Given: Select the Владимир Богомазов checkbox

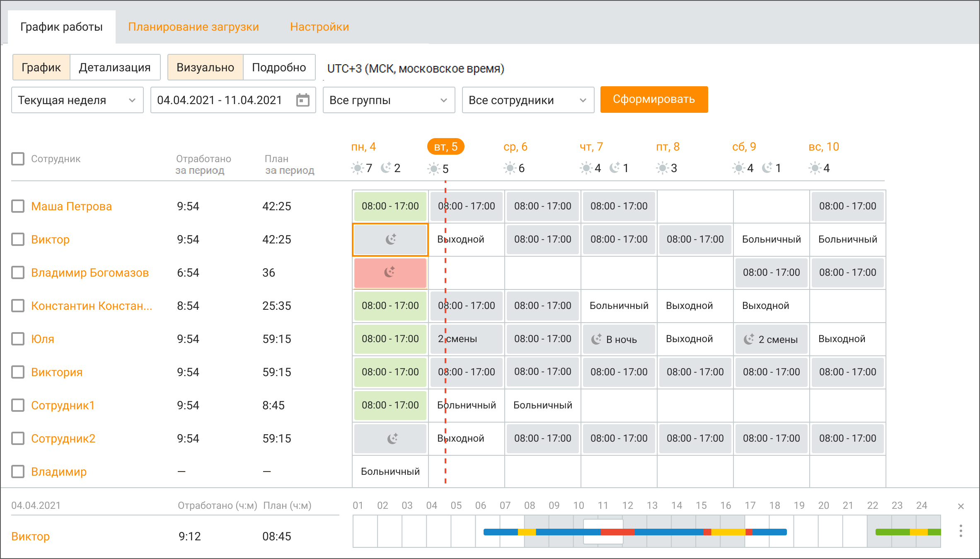Looking at the screenshot, I should (18, 272).
